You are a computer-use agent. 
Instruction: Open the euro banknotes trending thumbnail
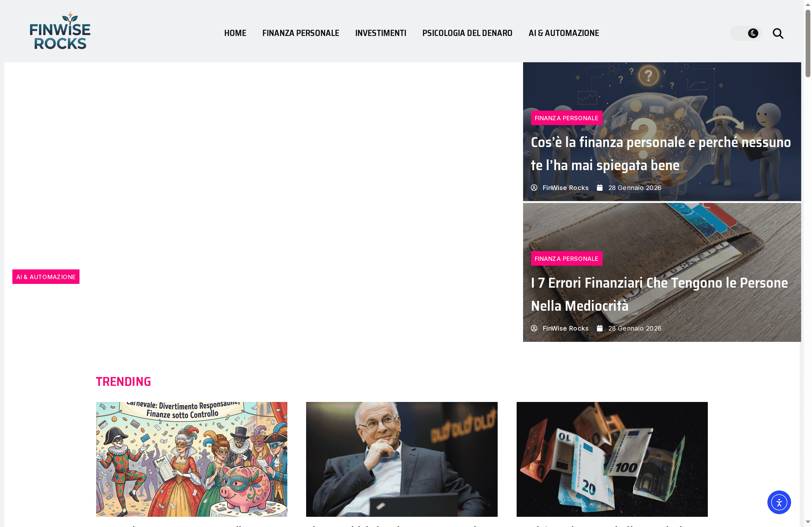tap(612, 459)
